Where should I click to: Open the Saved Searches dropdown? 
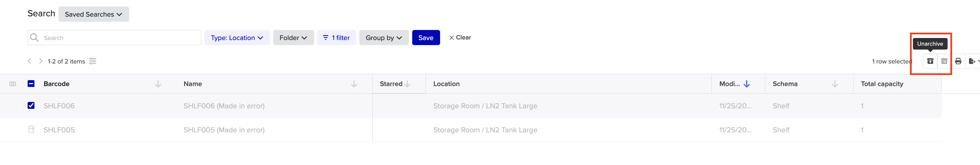point(94,14)
